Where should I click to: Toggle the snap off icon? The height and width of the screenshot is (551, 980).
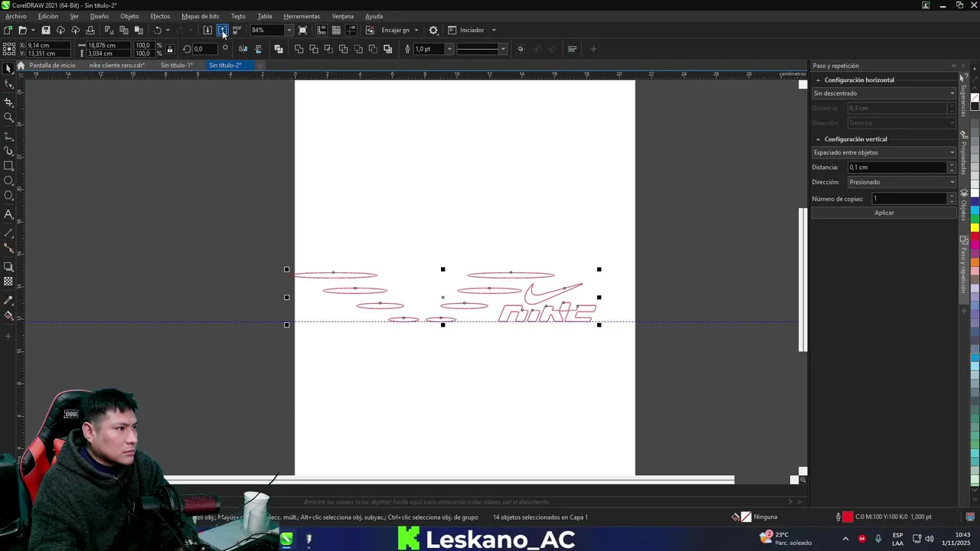tap(370, 30)
